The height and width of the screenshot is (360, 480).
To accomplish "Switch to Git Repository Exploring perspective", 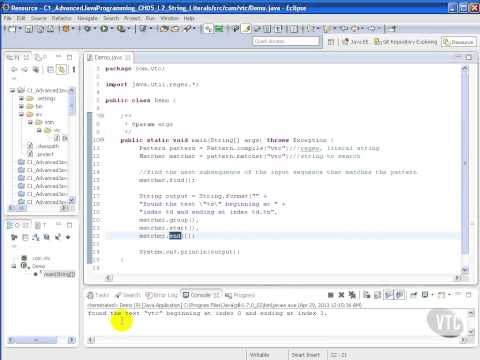I will (405, 42).
